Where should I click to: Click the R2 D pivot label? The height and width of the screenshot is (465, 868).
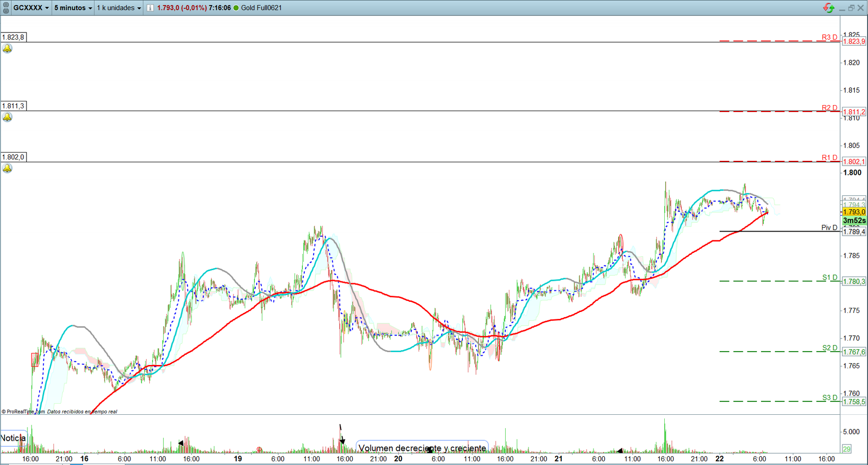tap(829, 108)
